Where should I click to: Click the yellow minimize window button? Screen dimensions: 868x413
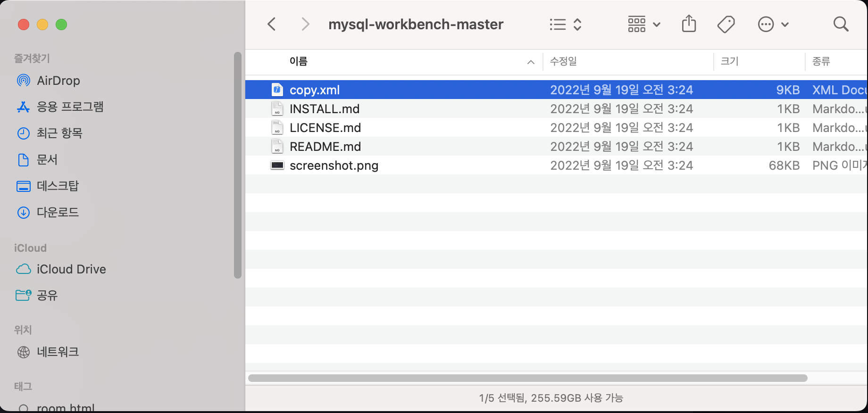[42, 25]
